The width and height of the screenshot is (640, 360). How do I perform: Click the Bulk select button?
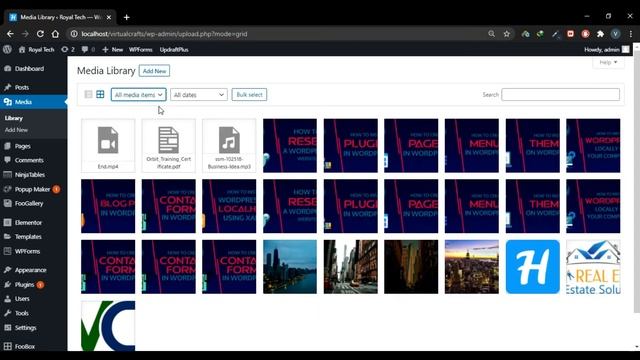tap(249, 94)
